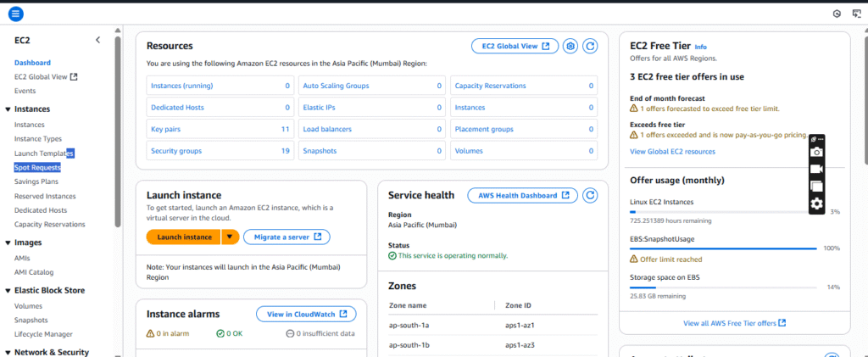The image size is (868, 357).
Task: Open EC2 Global View from the Resources panel
Action: click(515, 46)
